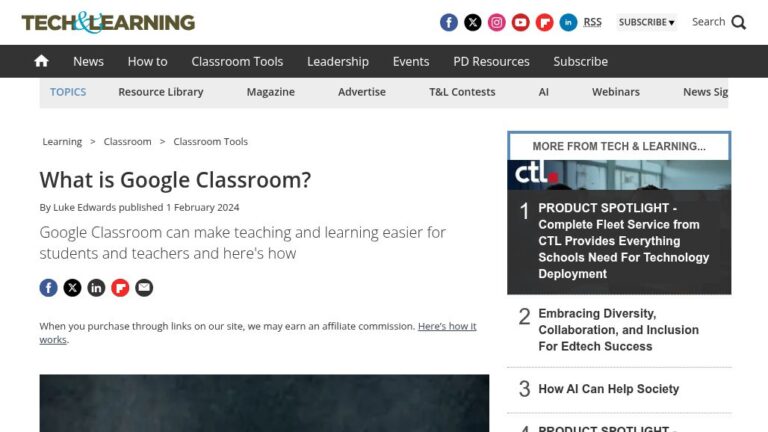The width and height of the screenshot is (768, 432).
Task: Click the "MORE FROM TECH & LEARNING..." heading
Action: tap(619, 146)
